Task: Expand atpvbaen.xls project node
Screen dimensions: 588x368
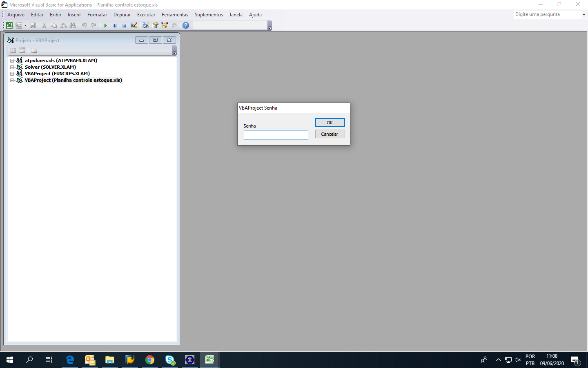Action: (x=12, y=61)
